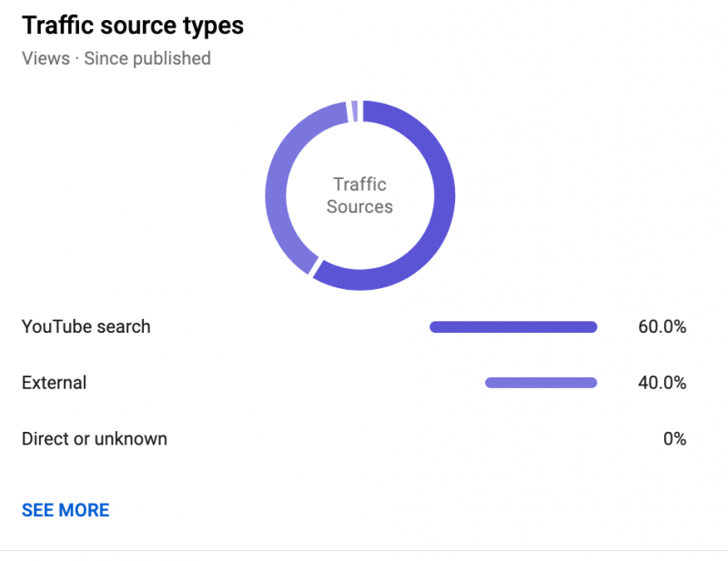This screenshot has width=728, height=561.
Task: Select the YouTube search row label
Action: point(86,326)
